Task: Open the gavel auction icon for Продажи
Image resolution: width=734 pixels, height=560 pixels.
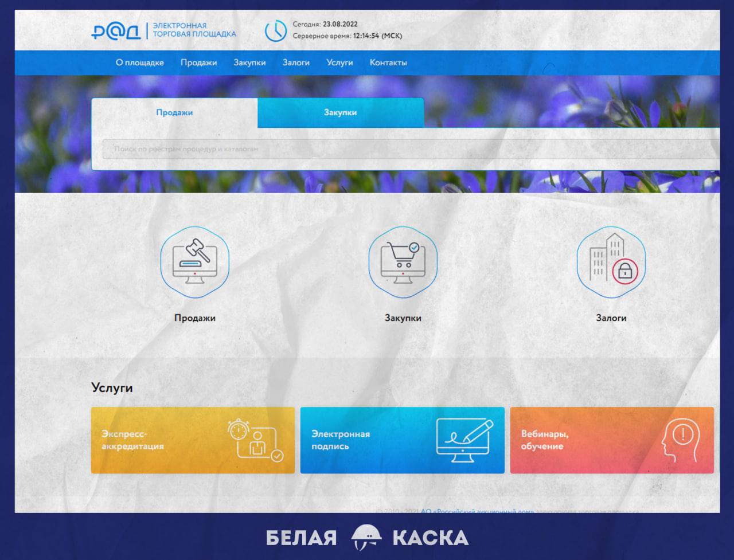Action: coord(194,262)
